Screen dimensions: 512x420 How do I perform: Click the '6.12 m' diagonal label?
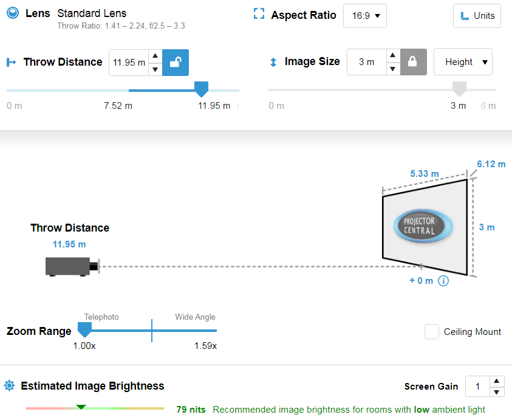coord(491,164)
